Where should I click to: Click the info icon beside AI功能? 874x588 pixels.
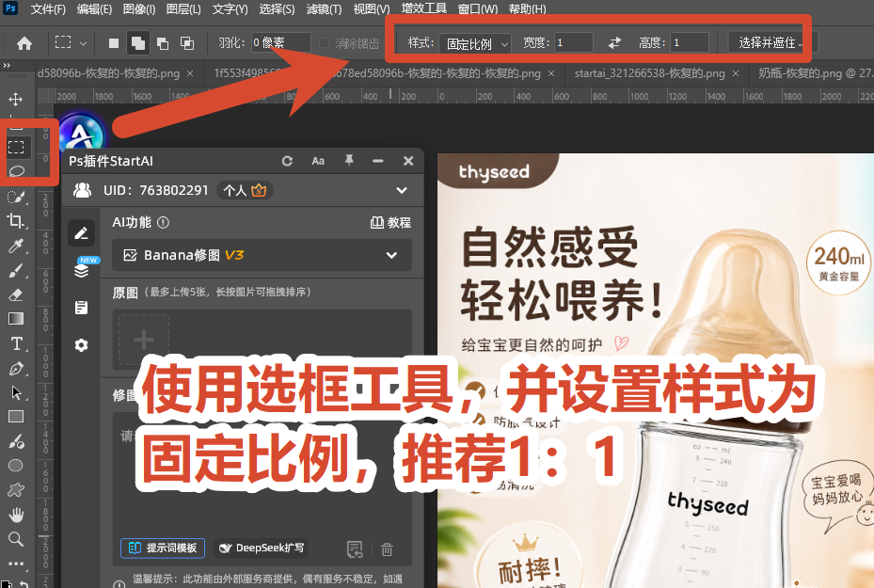pos(163,222)
